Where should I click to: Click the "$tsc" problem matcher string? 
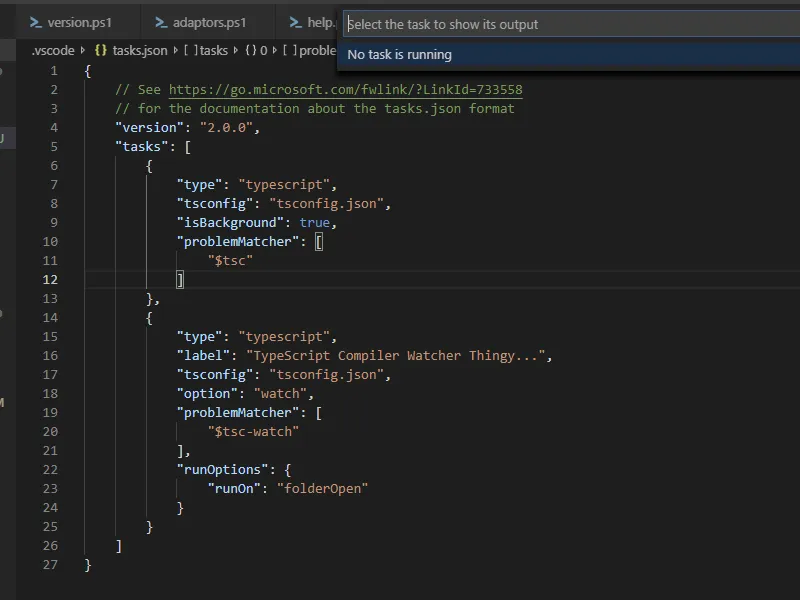coord(230,261)
